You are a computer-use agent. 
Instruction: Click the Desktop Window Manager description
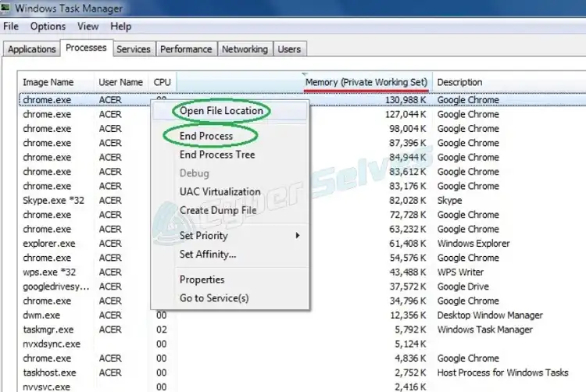click(490, 315)
